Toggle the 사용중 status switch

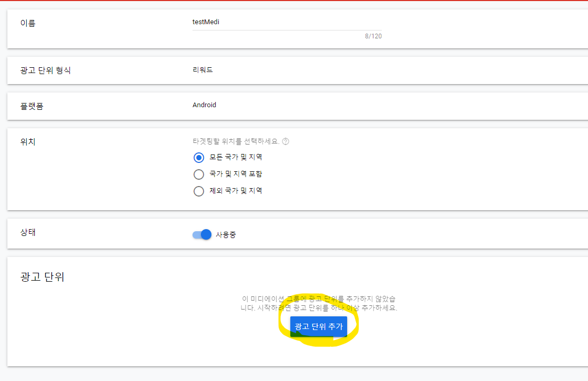pos(202,234)
